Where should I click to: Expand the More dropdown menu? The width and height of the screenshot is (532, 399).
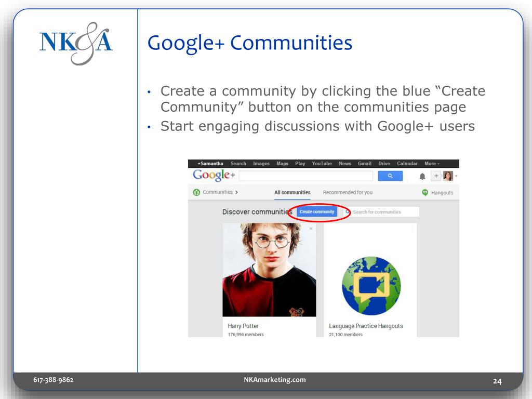(432, 164)
